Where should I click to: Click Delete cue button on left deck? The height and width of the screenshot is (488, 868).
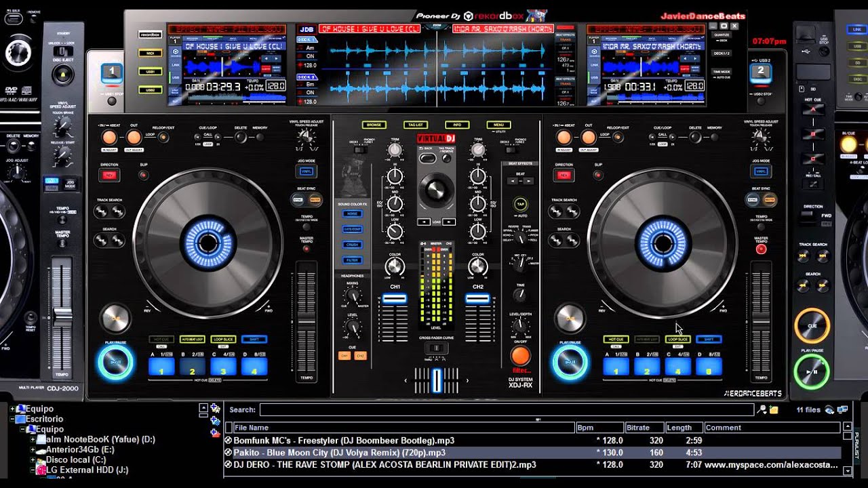[241, 137]
